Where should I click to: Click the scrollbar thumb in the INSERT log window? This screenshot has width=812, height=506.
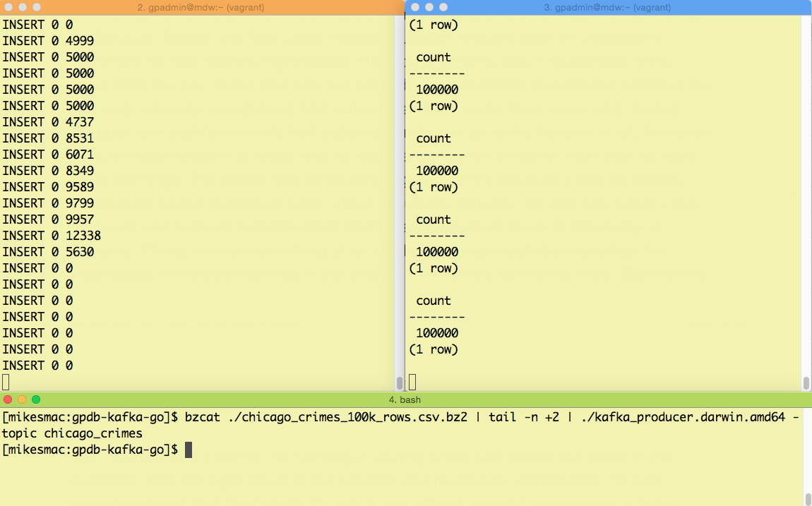(x=399, y=383)
